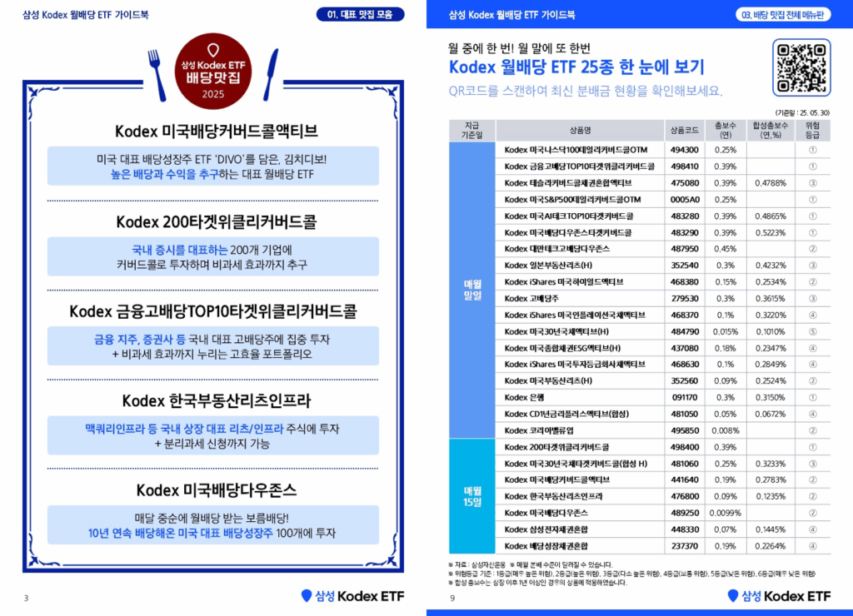853x616 pixels.
Task: Click the 위험등급 기준 footnote line
Action: click(631, 574)
